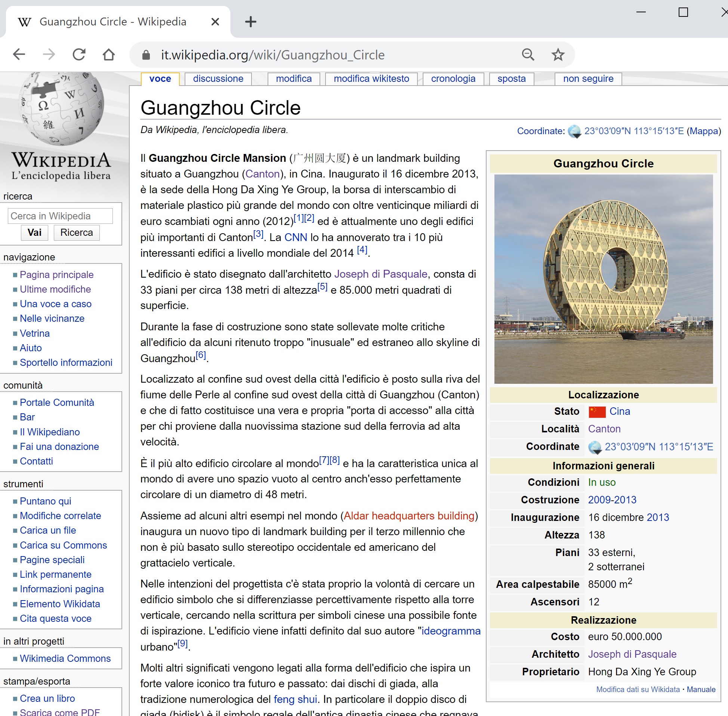
Task: Select the voce tab
Action: coord(160,79)
